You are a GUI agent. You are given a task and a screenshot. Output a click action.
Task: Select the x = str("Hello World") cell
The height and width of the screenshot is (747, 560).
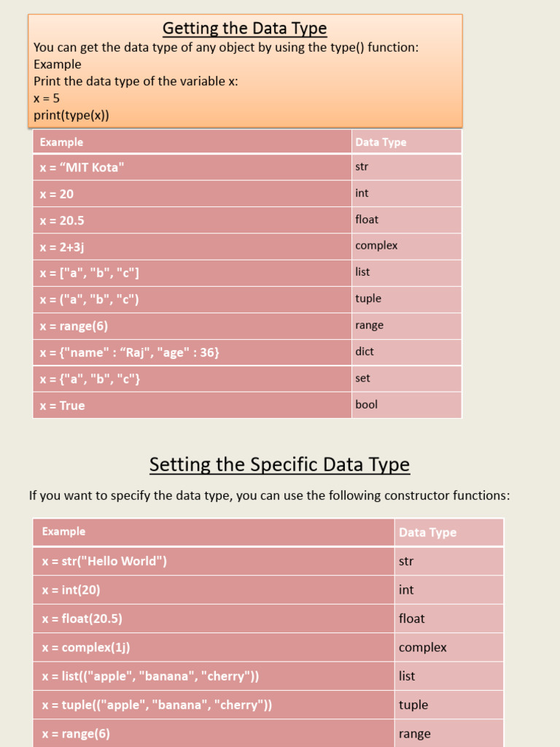214,561
